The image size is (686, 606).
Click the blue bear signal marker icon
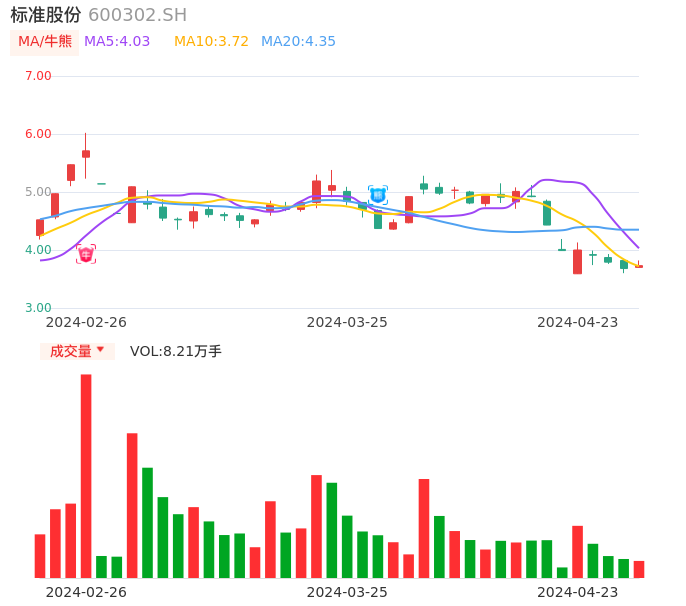click(x=378, y=195)
